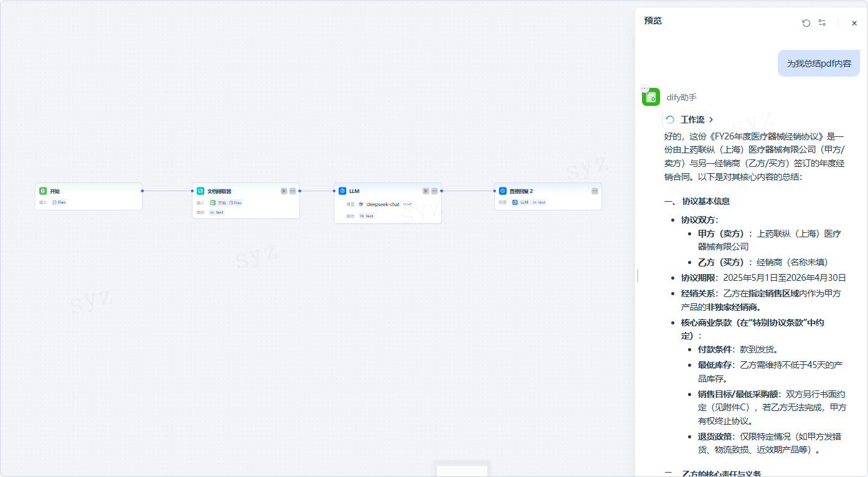Click the output connector of the 开始 node
The image size is (868, 477).
tap(143, 191)
